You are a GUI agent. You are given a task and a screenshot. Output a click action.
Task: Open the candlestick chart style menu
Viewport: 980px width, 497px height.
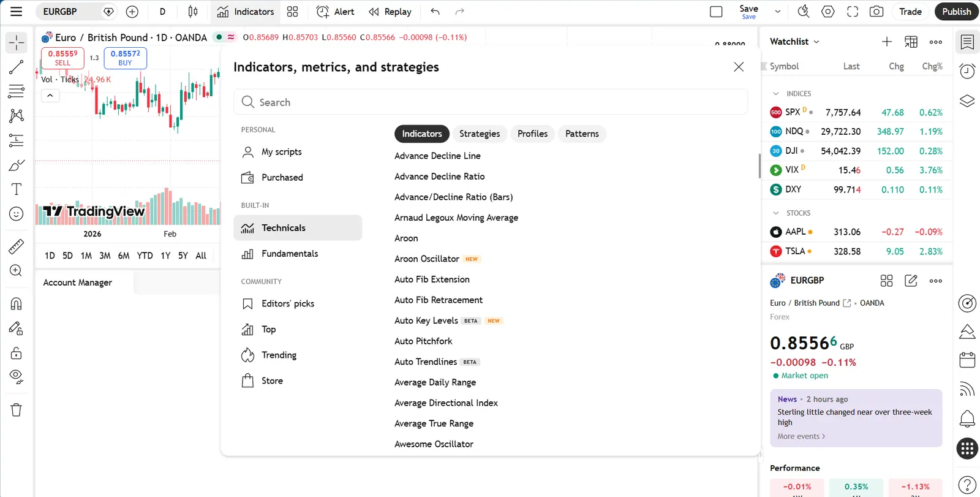193,12
